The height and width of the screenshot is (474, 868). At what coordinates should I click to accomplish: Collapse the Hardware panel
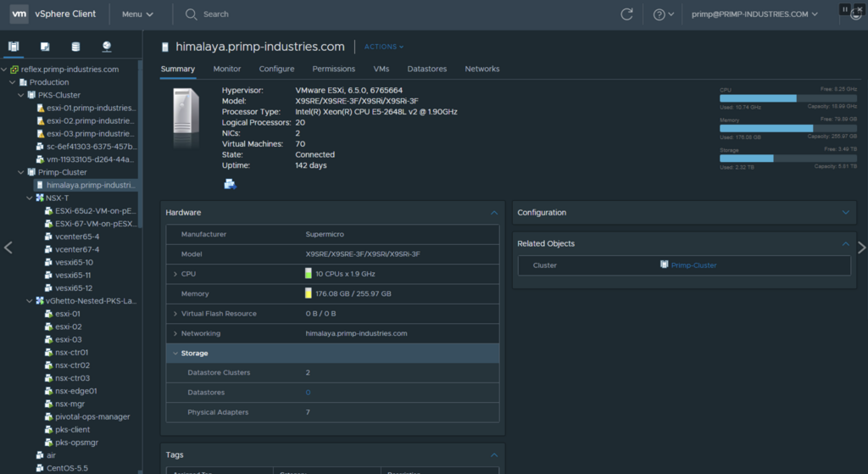tap(494, 213)
